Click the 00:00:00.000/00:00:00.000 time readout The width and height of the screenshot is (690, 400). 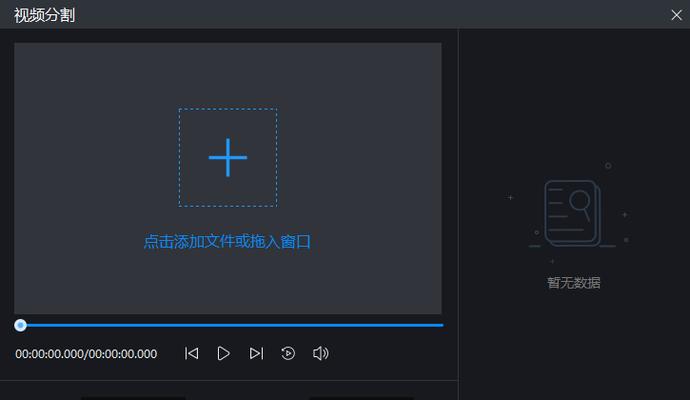click(x=86, y=354)
